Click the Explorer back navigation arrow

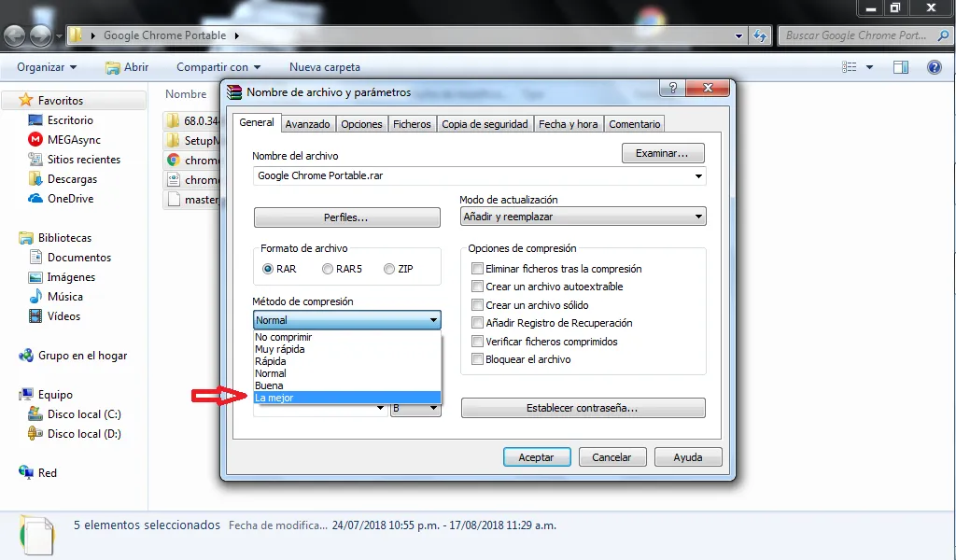(x=15, y=36)
